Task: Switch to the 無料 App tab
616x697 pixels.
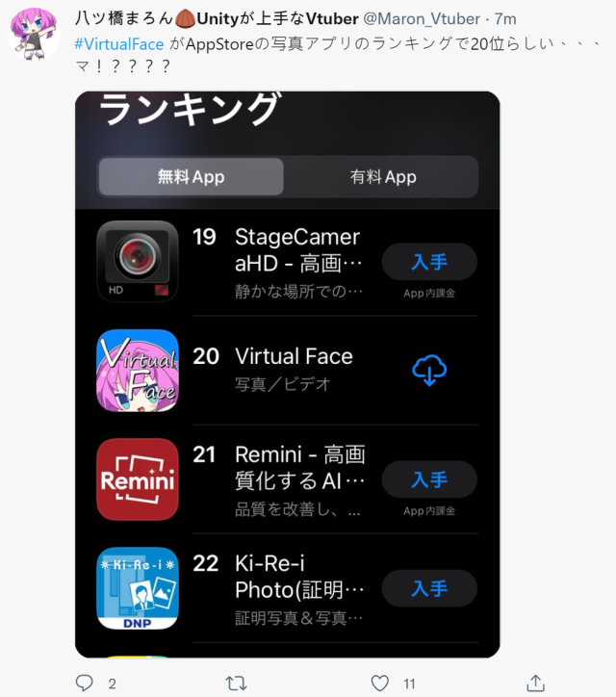Action: 192,177
